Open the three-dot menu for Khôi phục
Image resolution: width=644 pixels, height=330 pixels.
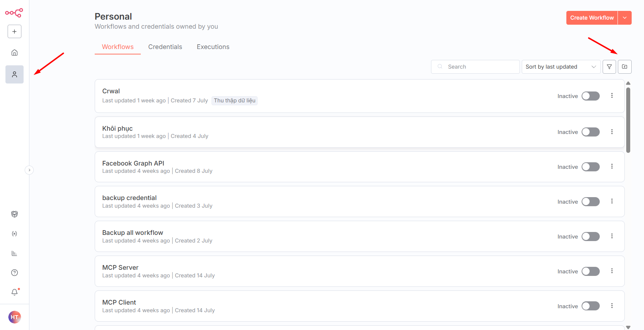pyautogui.click(x=612, y=132)
